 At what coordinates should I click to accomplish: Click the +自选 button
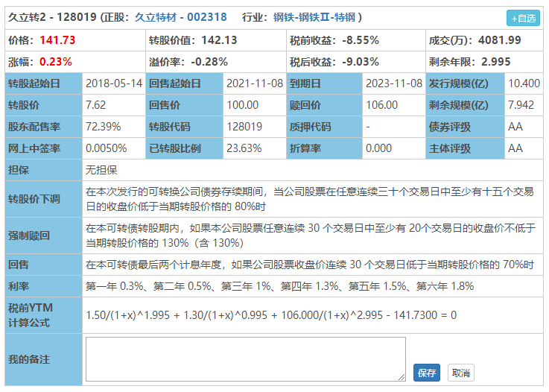coord(523,18)
